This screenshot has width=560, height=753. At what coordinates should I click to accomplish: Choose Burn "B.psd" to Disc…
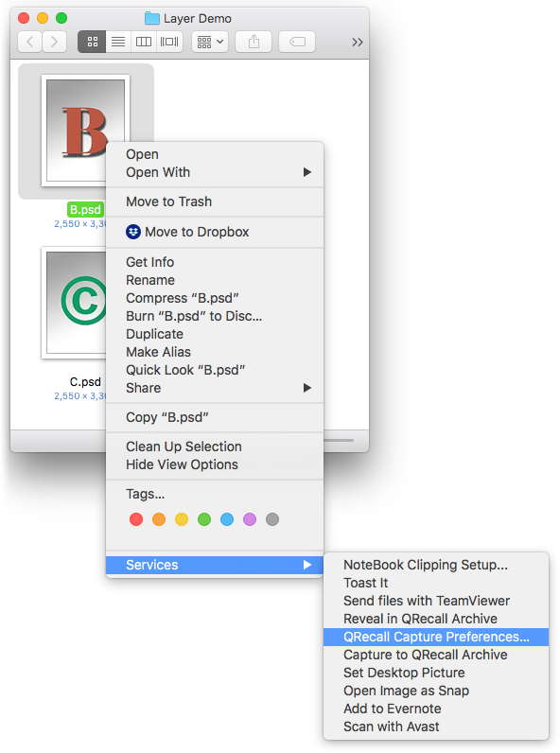[214, 316]
